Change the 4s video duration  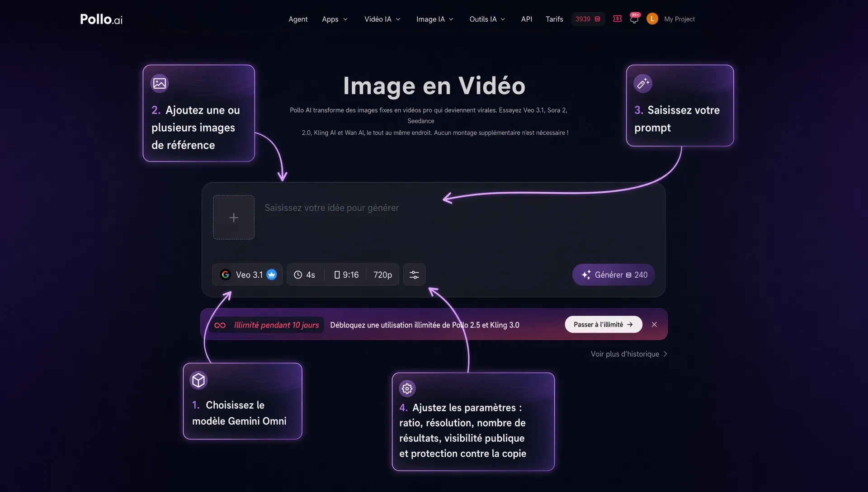click(x=305, y=274)
